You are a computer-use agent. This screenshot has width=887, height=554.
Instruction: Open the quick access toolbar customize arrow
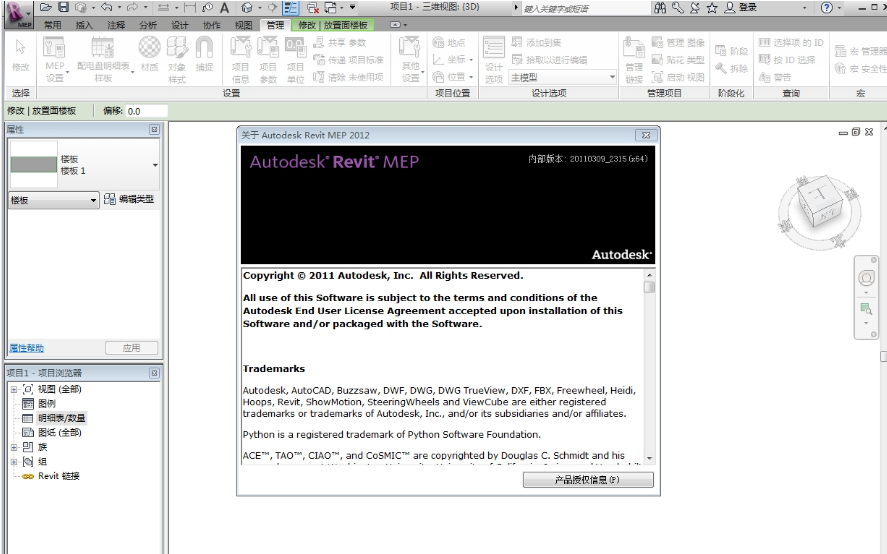[352, 7]
